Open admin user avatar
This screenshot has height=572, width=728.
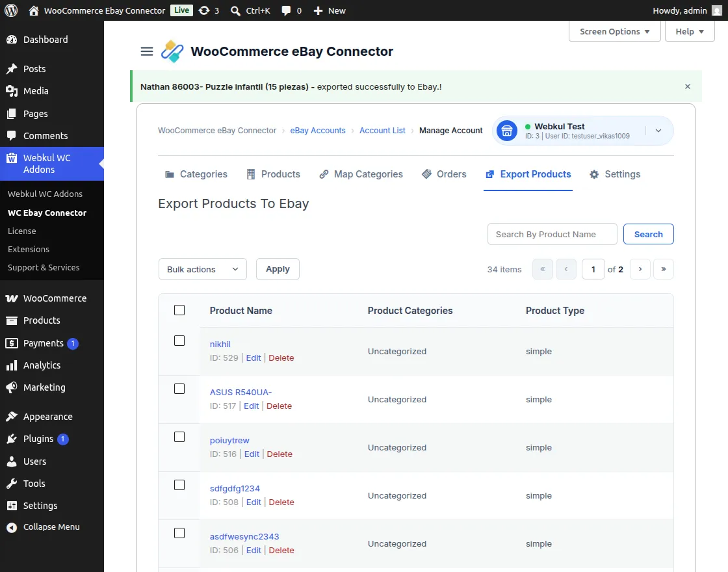[x=717, y=10]
